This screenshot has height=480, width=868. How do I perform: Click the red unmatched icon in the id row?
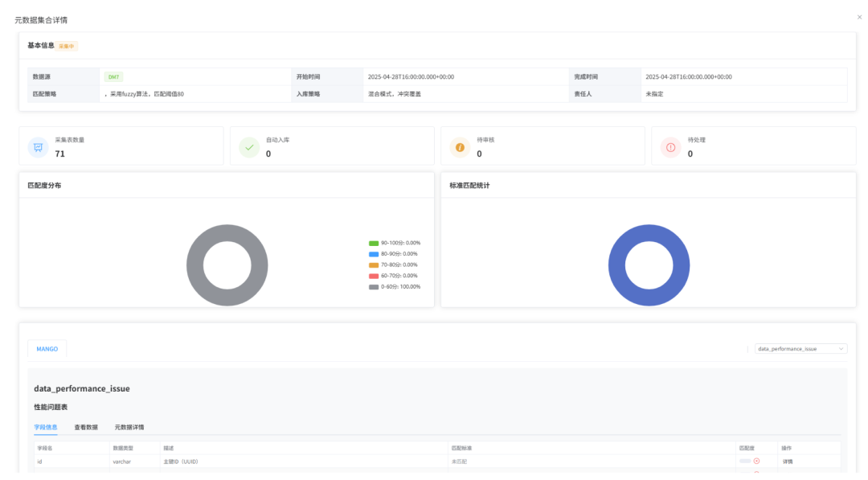[757, 462]
